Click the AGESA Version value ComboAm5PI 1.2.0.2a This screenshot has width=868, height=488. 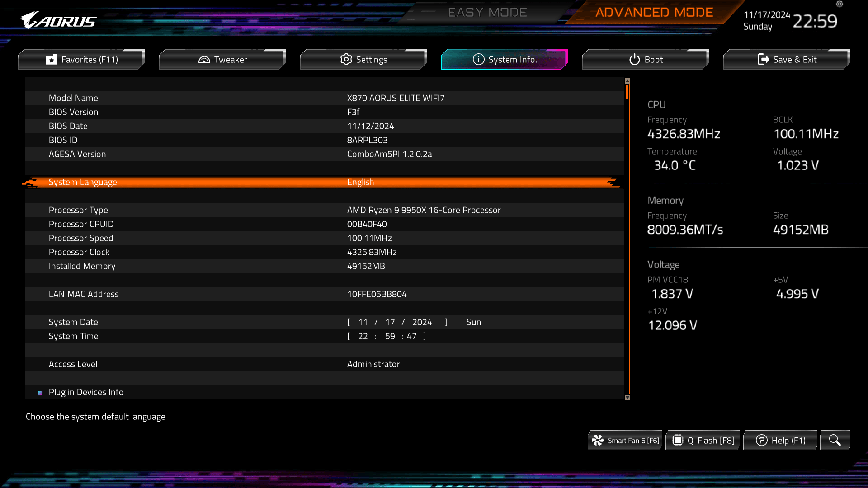[x=389, y=154]
